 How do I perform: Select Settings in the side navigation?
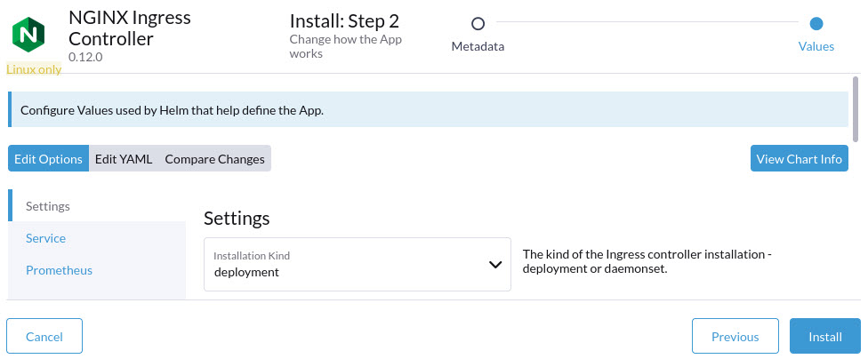[x=97, y=206]
